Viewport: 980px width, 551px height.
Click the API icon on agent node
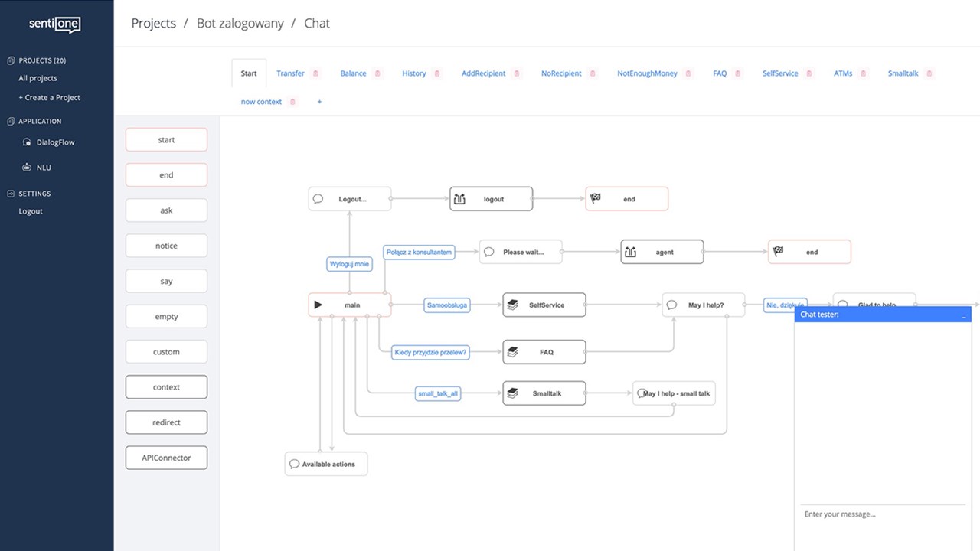click(x=630, y=252)
